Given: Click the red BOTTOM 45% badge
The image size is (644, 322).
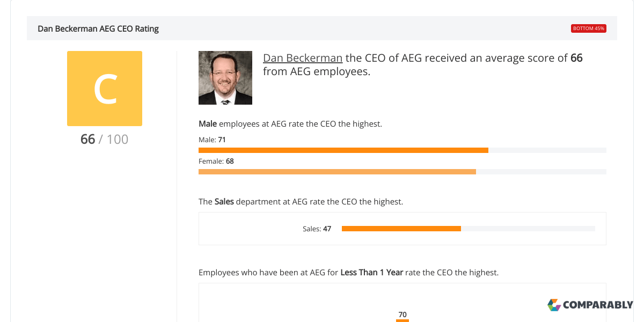Looking at the screenshot, I should pos(588,28).
